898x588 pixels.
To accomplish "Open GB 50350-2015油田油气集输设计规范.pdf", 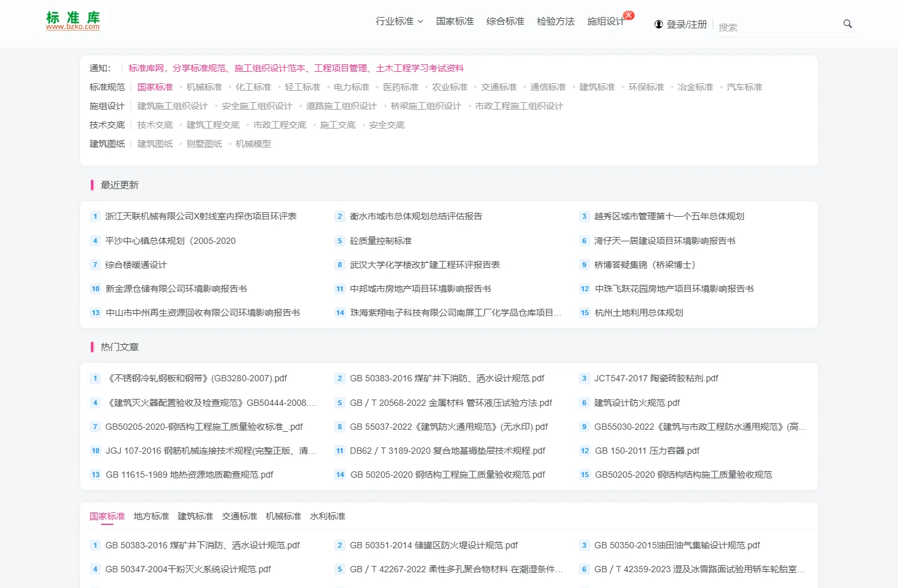I will pos(677,545).
